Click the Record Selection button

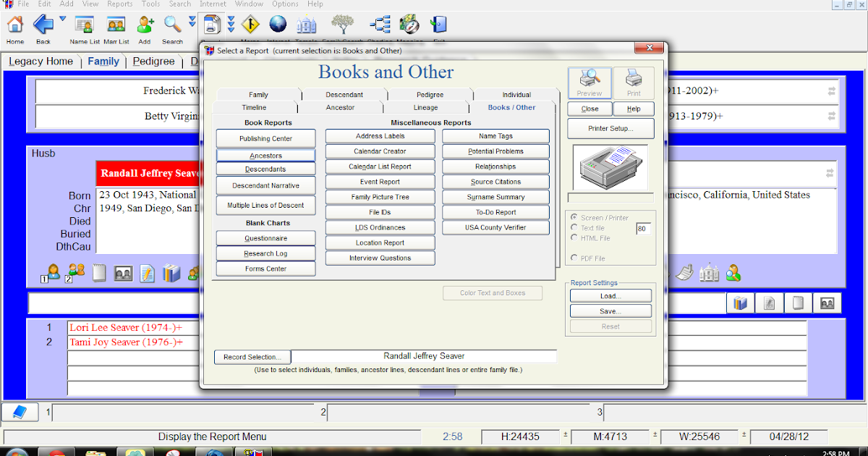252,356
